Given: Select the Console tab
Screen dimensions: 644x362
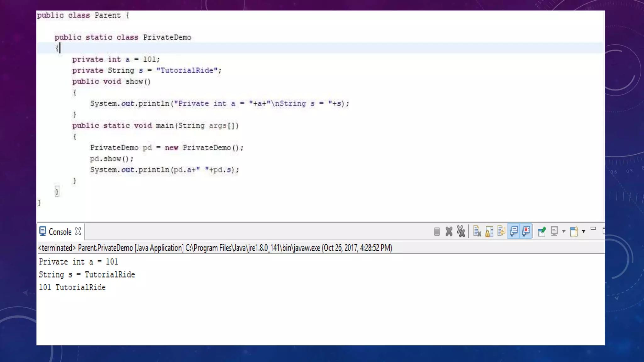Looking at the screenshot, I should tap(60, 232).
